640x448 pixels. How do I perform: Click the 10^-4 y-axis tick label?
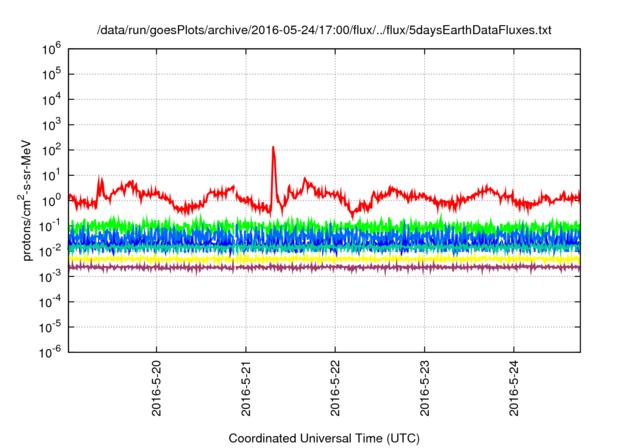[x=51, y=302]
